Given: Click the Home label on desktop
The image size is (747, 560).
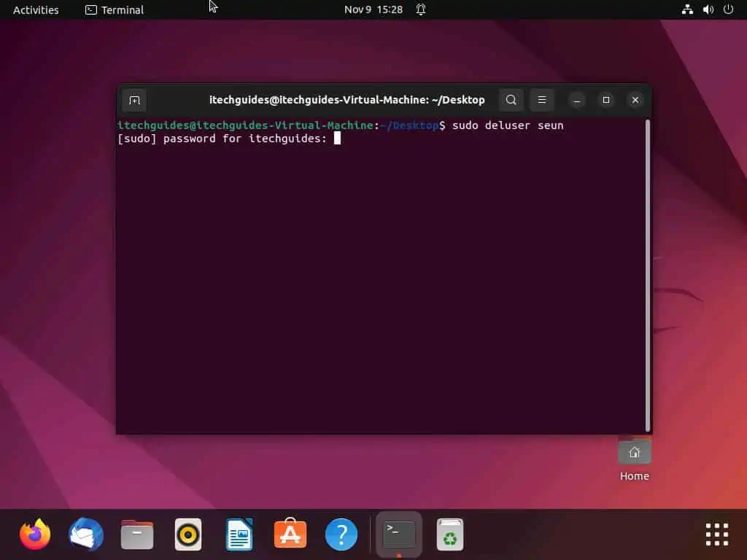Looking at the screenshot, I should [x=635, y=476].
